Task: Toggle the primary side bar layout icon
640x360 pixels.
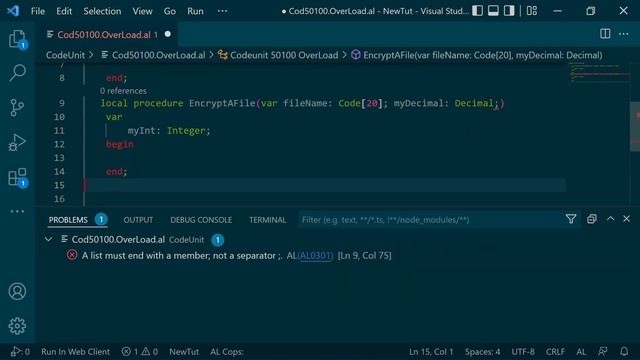Action: click(x=478, y=11)
